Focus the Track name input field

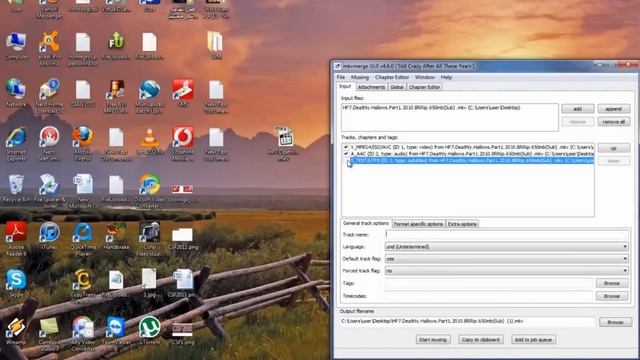(507, 234)
